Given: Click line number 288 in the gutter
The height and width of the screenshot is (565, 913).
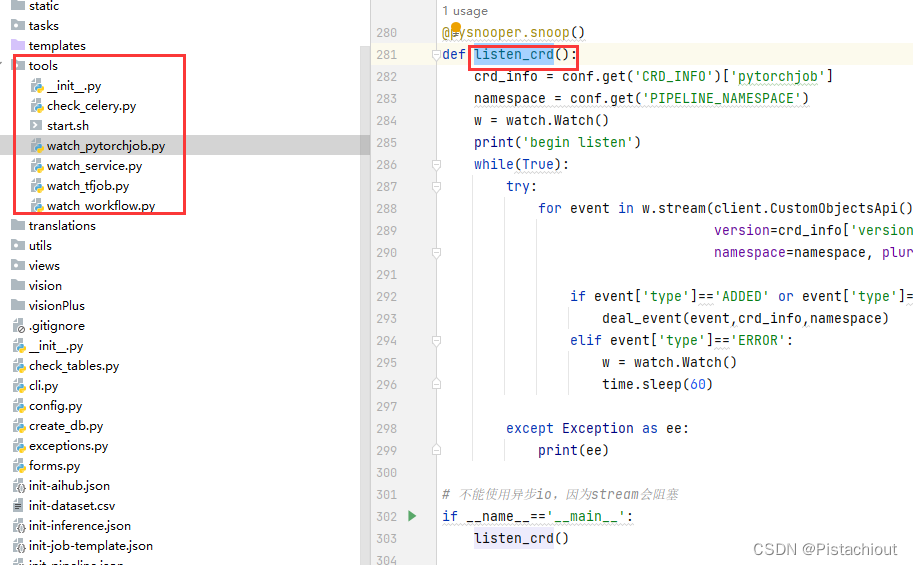Looking at the screenshot, I should click(x=387, y=209).
